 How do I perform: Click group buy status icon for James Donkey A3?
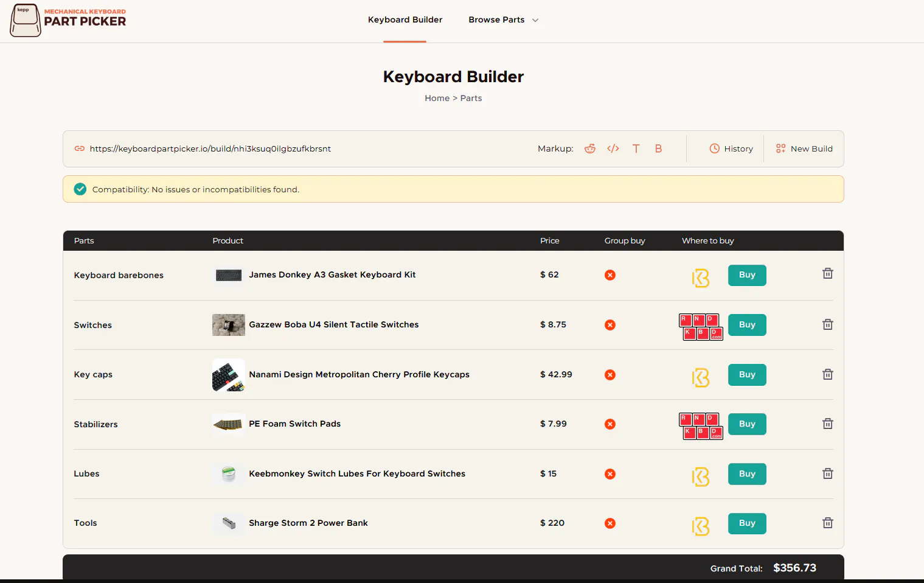(610, 275)
